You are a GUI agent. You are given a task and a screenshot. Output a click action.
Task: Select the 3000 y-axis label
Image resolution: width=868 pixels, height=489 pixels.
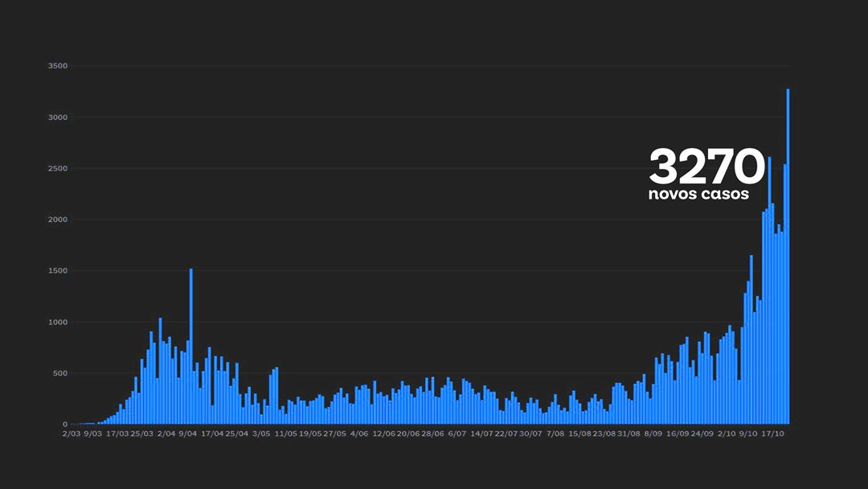coord(58,117)
